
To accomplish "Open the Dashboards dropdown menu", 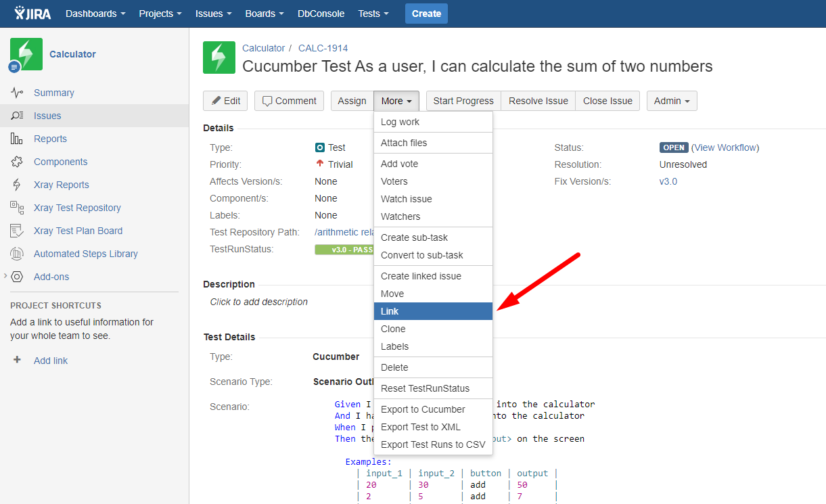I will click(x=95, y=14).
